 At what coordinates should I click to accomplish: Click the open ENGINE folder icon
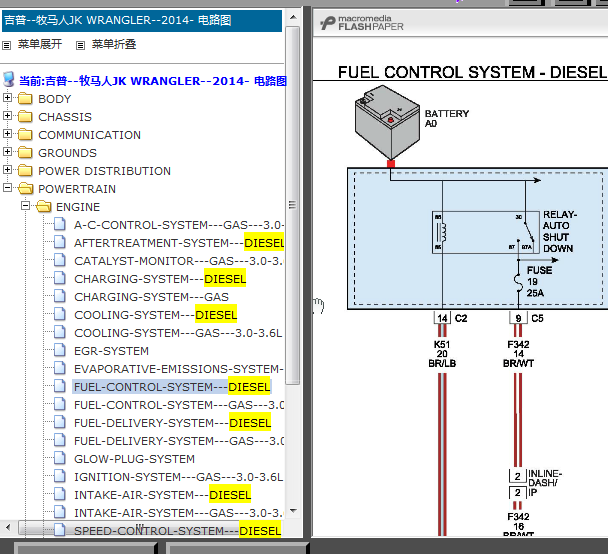coord(43,206)
